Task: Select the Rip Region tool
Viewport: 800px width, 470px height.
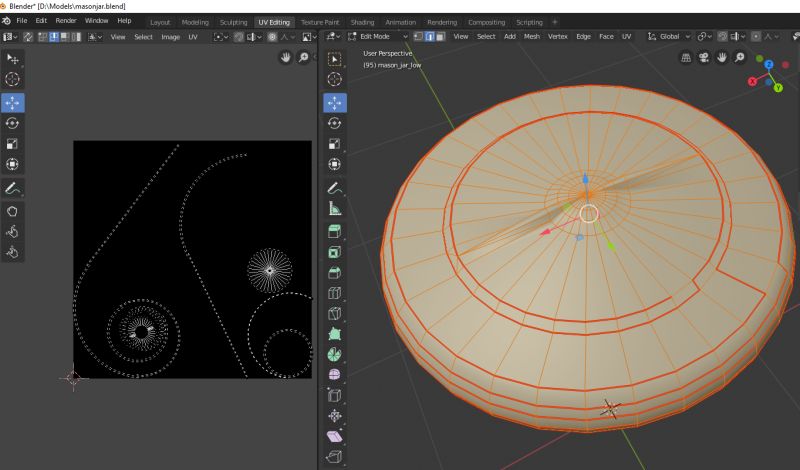Action: [x=335, y=456]
